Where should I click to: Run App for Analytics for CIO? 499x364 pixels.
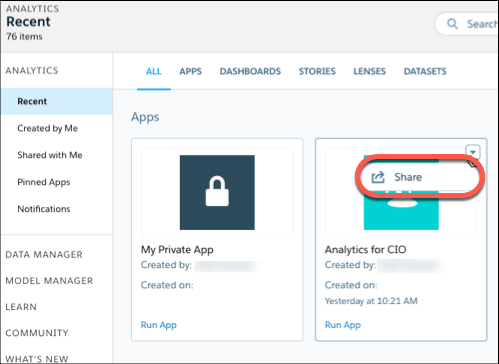pyautogui.click(x=343, y=325)
